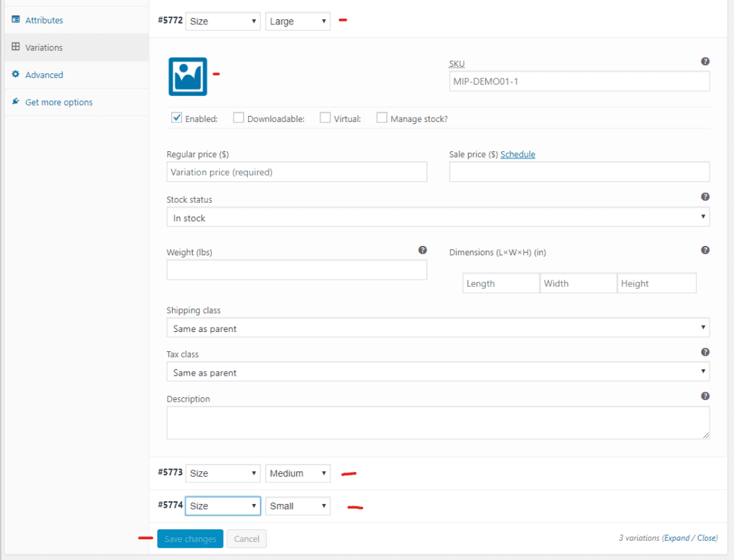Click the Height dimension field

(x=657, y=283)
